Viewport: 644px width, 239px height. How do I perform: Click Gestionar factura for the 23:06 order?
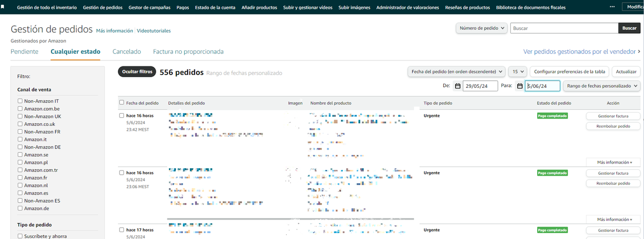pyautogui.click(x=613, y=173)
